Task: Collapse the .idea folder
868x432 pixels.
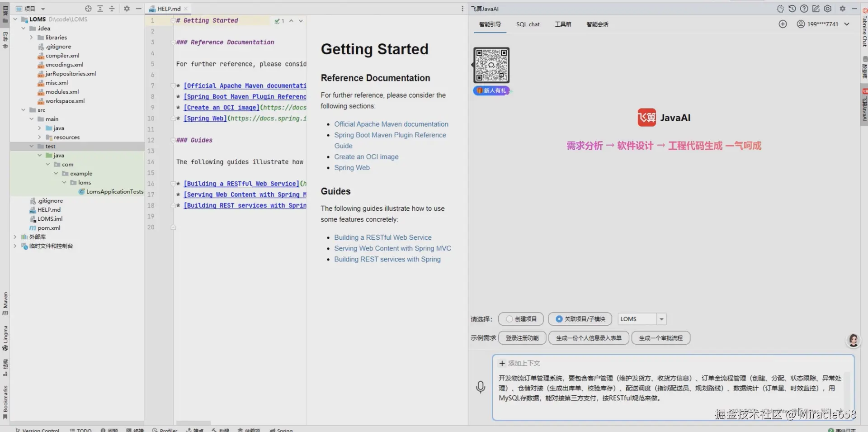Action: (24, 28)
